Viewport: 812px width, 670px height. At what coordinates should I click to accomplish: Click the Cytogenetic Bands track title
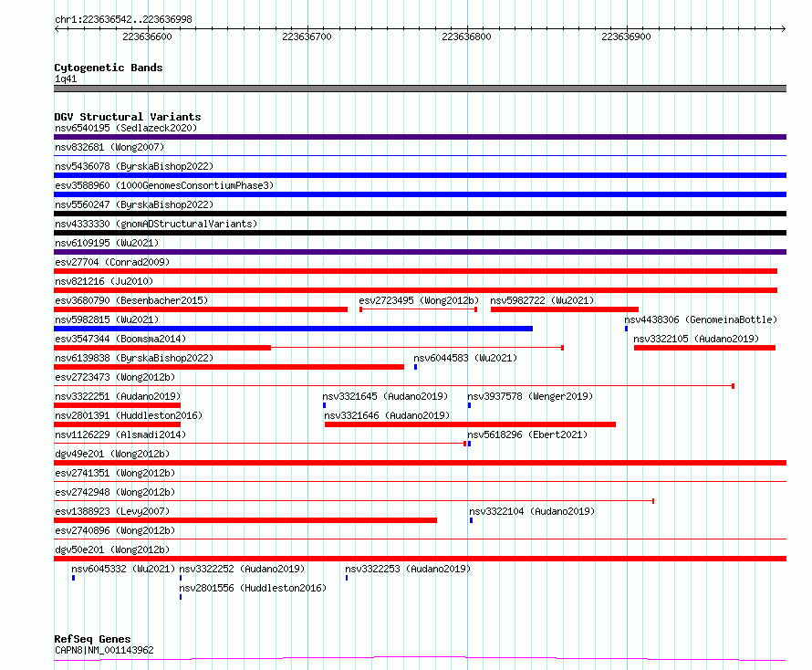pos(109,68)
